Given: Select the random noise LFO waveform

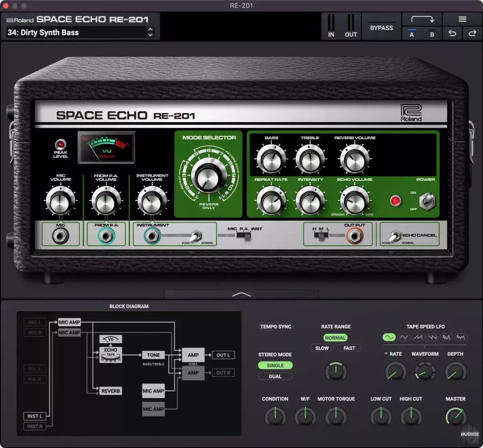Looking at the screenshot, I should click(x=460, y=337).
